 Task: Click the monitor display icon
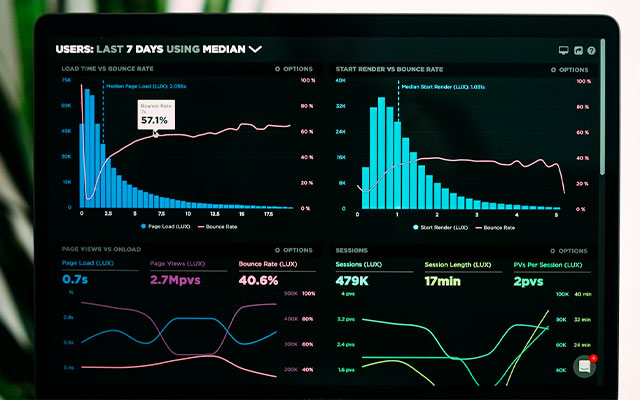[563, 50]
